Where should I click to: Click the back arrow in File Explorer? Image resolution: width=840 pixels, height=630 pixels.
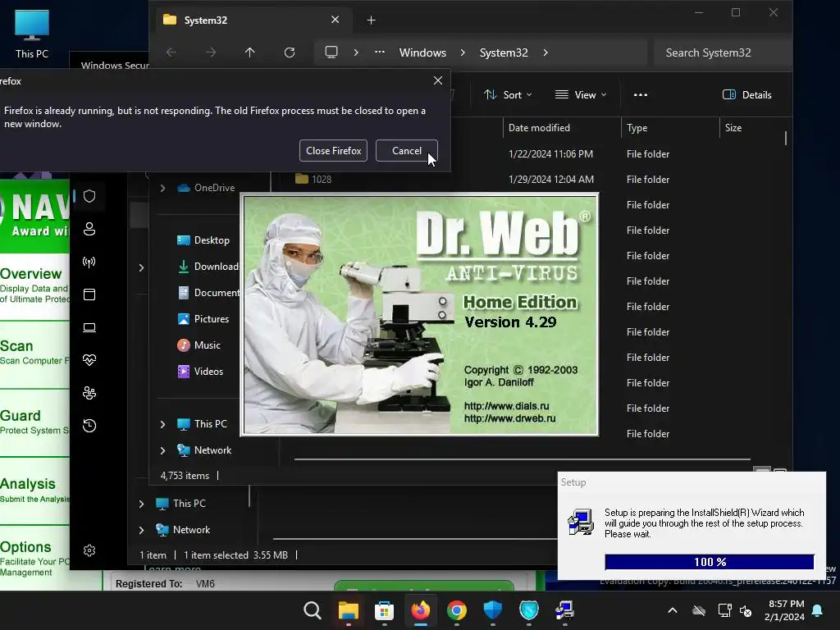point(171,52)
